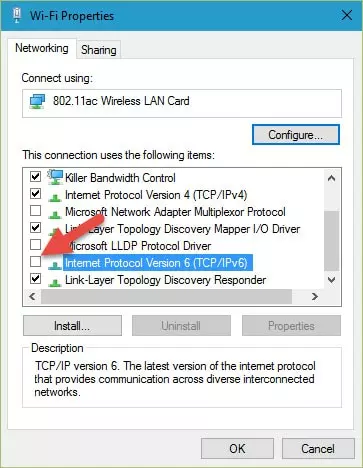This screenshot has width=363, height=468.
Task: Select Link-Layer Topology Discovery Responder row
Action: click(165, 280)
